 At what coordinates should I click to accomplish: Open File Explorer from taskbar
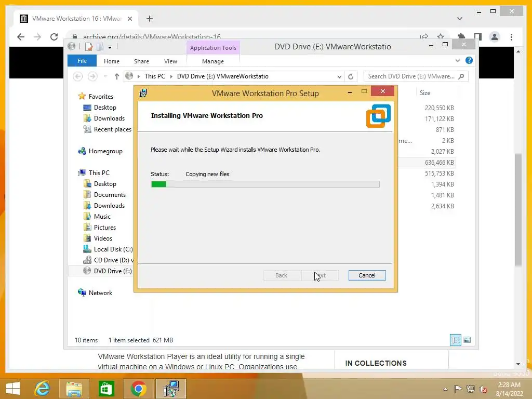tap(74, 389)
